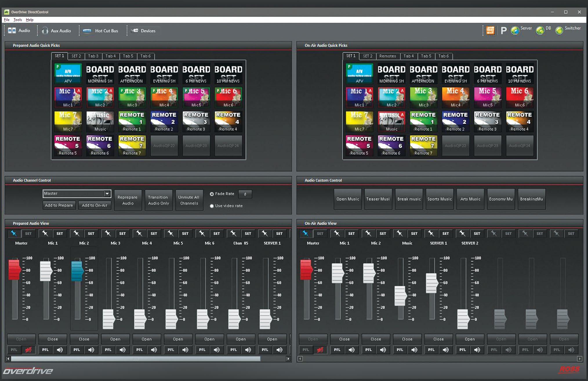Select the Fade Rate radio button
The width and height of the screenshot is (588, 381).
click(x=212, y=194)
